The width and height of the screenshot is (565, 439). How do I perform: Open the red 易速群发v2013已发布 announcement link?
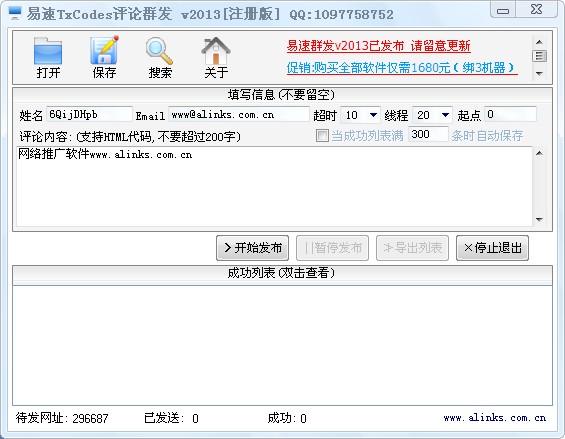(378, 46)
